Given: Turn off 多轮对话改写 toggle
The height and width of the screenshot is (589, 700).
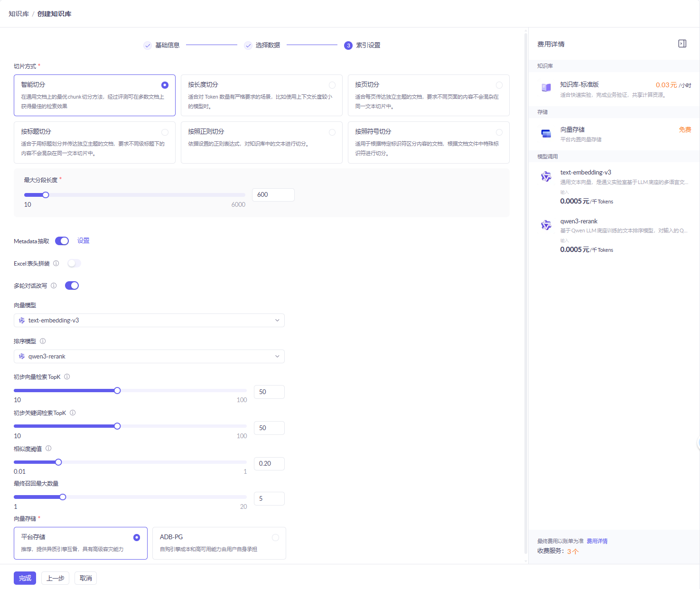Looking at the screenshot, I should click(x=72, y=285).
